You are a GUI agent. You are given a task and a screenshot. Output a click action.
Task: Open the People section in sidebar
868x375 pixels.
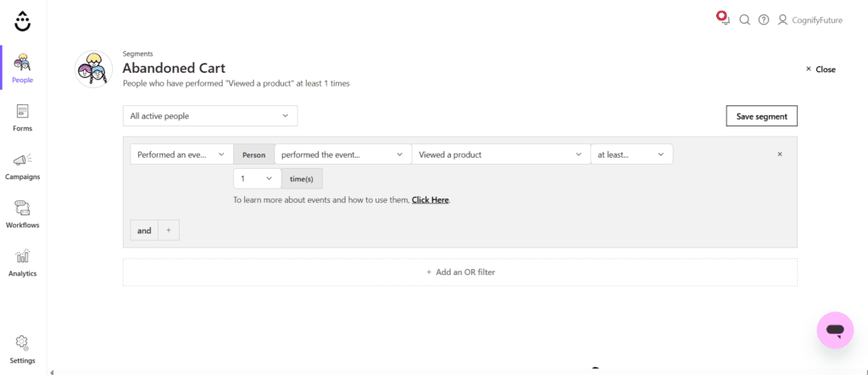[x=23, y=68]
